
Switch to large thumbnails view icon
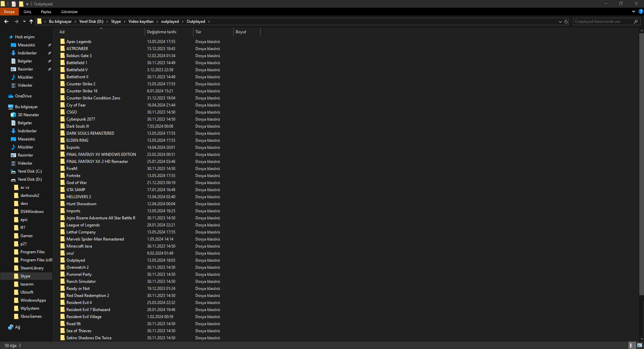(x=640, y=345)
